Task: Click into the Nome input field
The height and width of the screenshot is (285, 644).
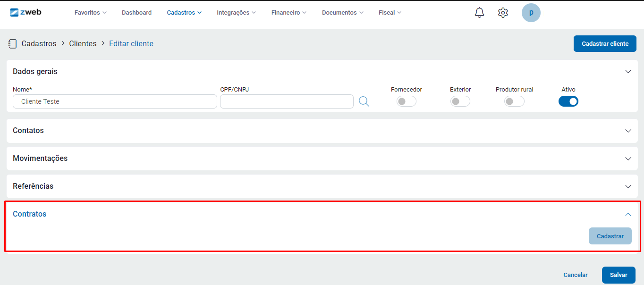Action: point(115,101)
